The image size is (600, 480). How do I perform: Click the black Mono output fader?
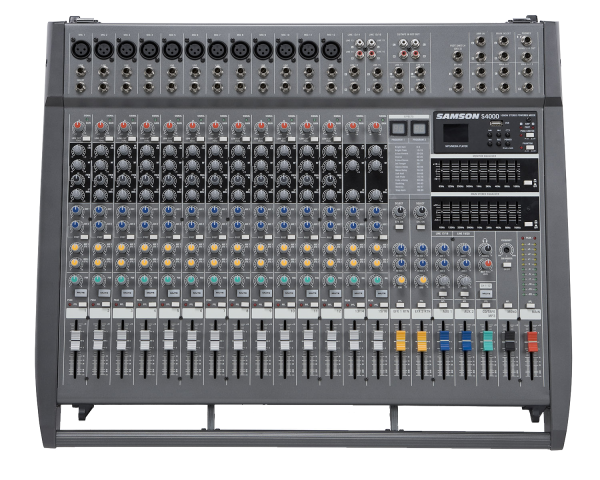(x=510, y=341)
